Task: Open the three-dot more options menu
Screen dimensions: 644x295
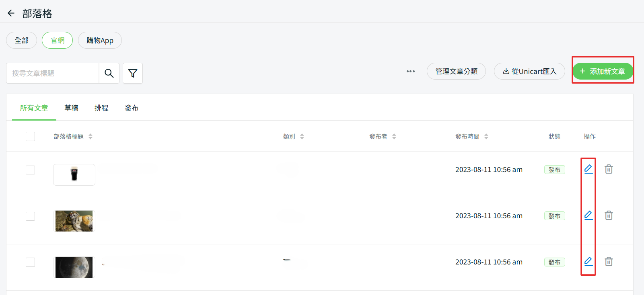Action: [x=410, y=72]
